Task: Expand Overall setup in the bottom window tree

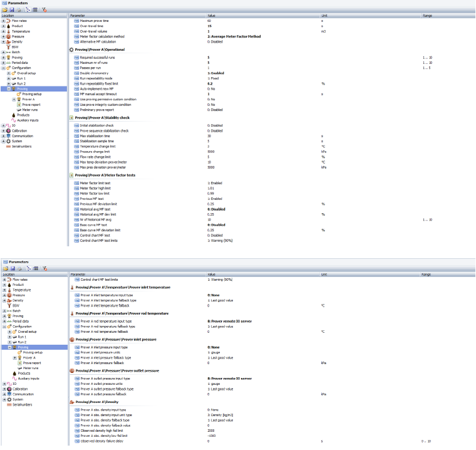Action: [x=10, y=332]
